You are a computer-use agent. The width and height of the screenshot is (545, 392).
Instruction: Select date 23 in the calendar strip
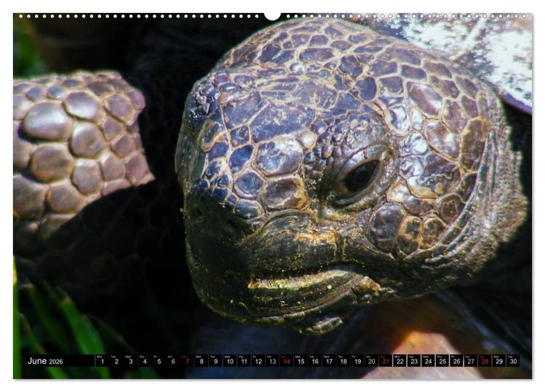pos(415,360)
